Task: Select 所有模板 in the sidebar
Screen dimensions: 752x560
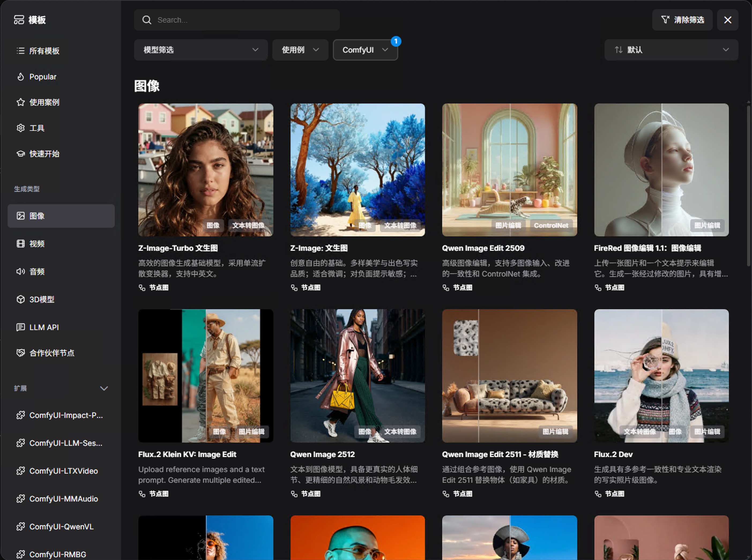Action: pos(44,51)
